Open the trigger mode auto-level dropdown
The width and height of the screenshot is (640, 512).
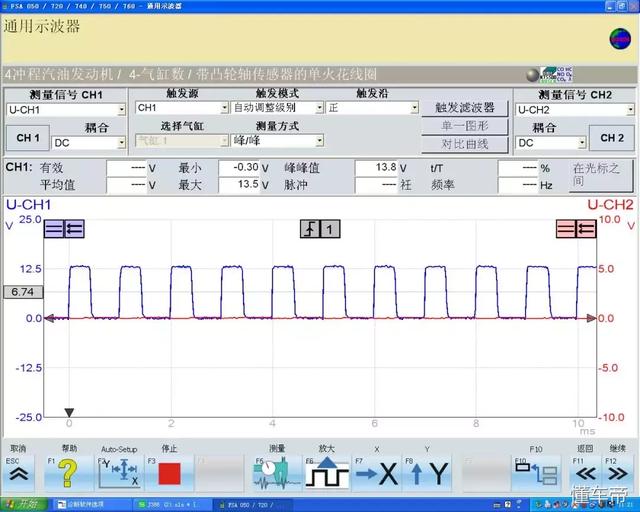277,108
